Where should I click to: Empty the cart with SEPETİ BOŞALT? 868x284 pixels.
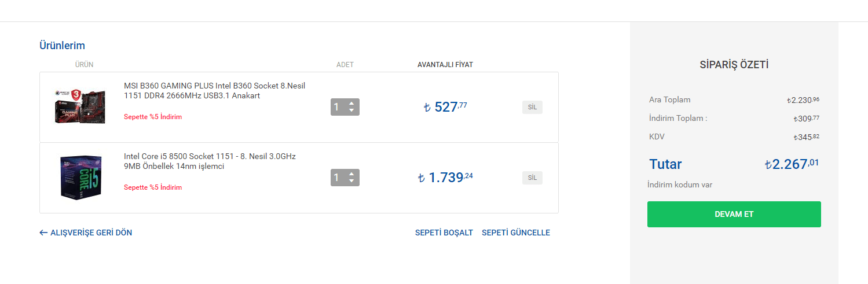[x=444, y=233]
